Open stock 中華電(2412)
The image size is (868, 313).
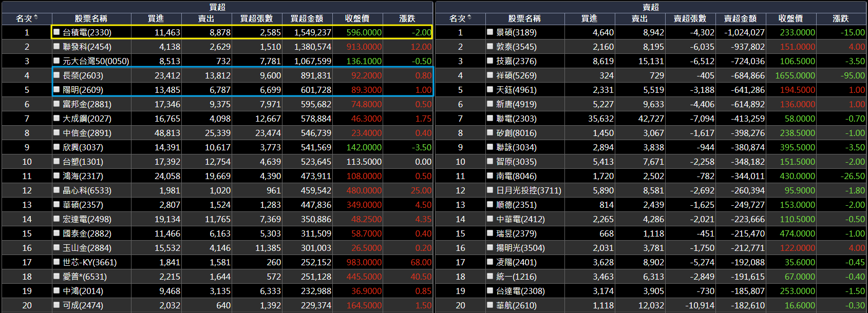tap(520, 219)
